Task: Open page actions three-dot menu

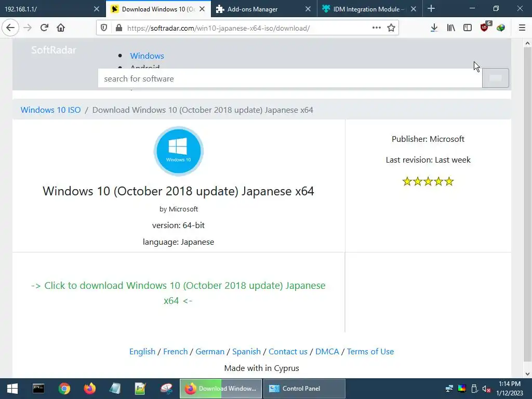Action: click(376, 28)
